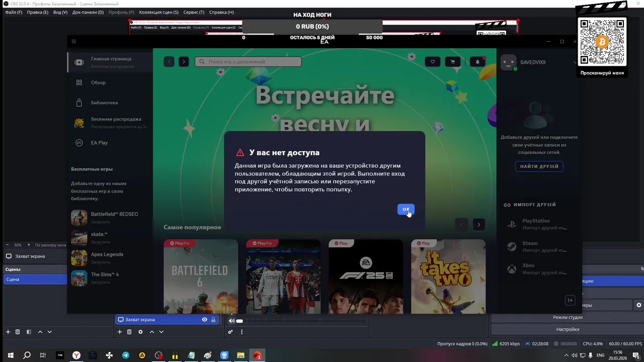Screen dimensions: 644x362
Task: Open the notifications bell icon
Action: click(477, 62)
